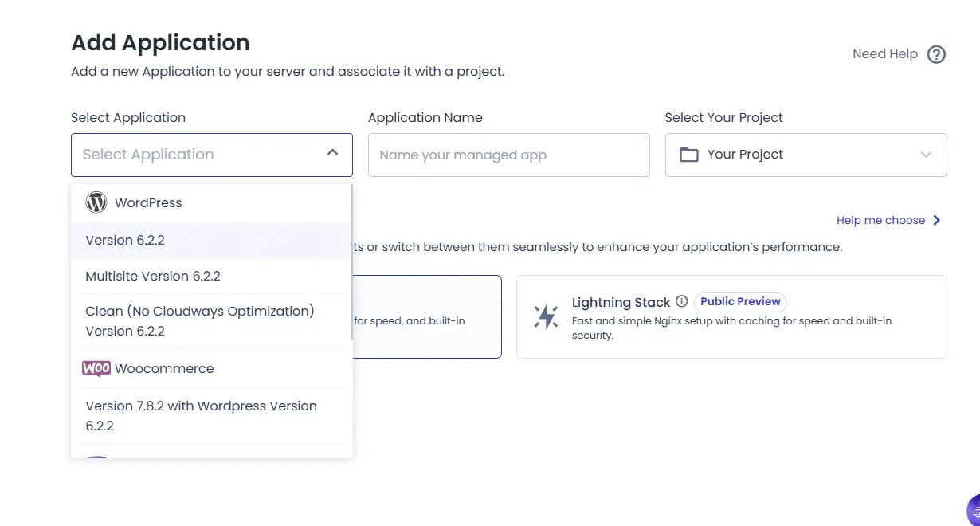Select the Lightning Stack card
The image size is (980, 526).
(731, 316)
